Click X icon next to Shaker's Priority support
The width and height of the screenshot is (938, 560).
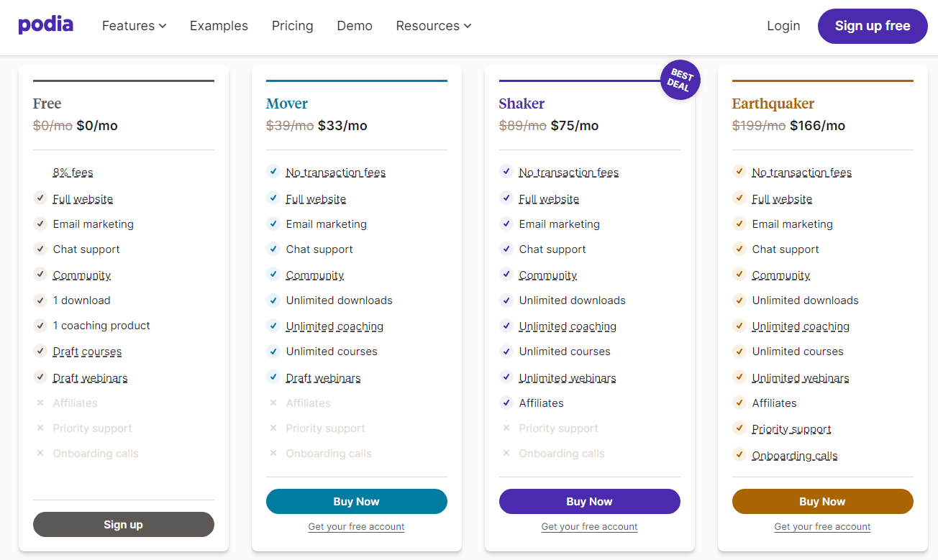(506, 428)
